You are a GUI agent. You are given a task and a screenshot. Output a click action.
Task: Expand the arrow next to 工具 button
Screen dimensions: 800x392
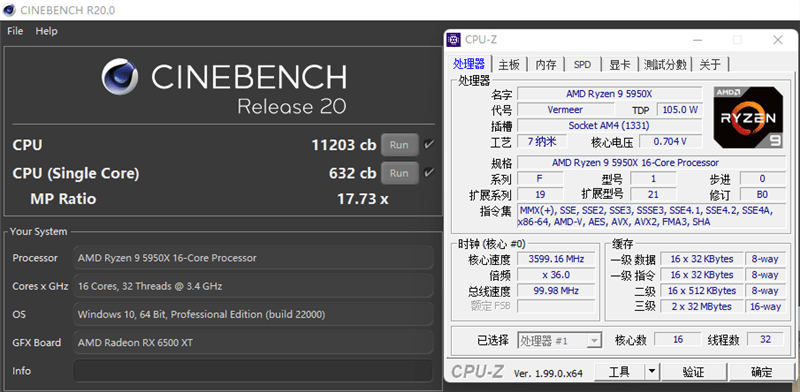coord(653,372)
